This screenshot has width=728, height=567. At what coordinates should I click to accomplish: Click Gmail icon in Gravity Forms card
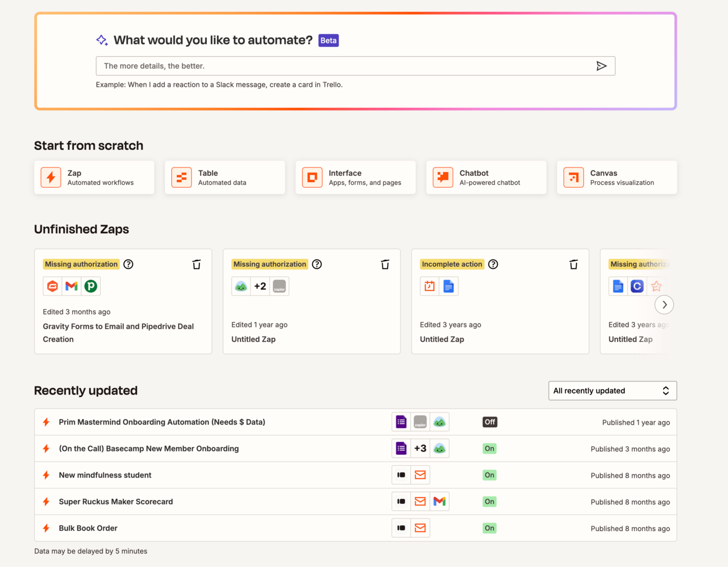(72, 286)
